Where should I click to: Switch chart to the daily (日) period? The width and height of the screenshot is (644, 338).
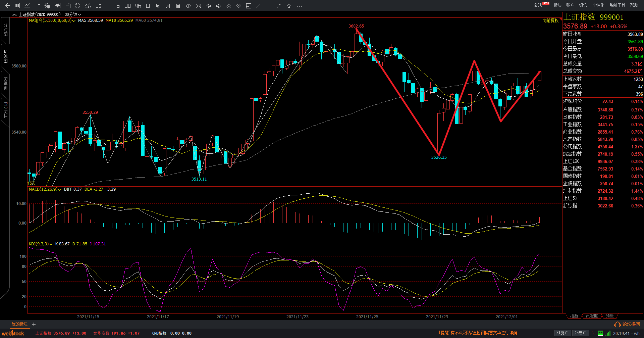pyautogui.click(x=148, y=6)
